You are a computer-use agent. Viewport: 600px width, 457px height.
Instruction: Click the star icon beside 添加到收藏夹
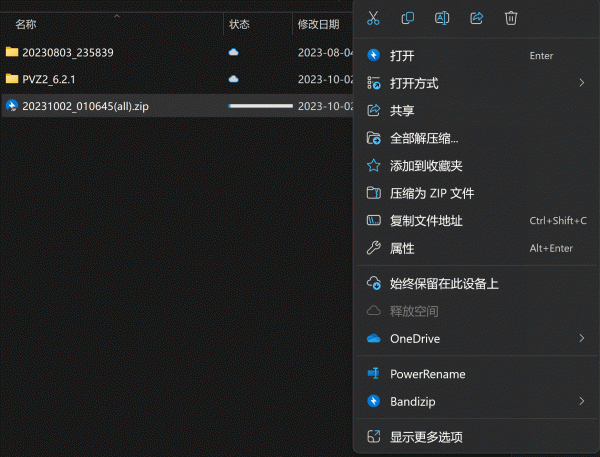click(x=373, y=166)
